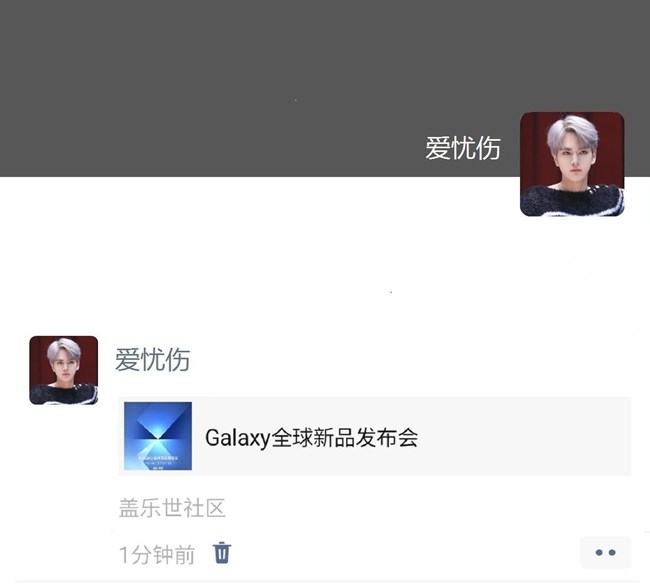Tap the X-shaped light graphic in thumbnail
The width and height of the screenshot is (650, 588).
[x=158, y=435]
